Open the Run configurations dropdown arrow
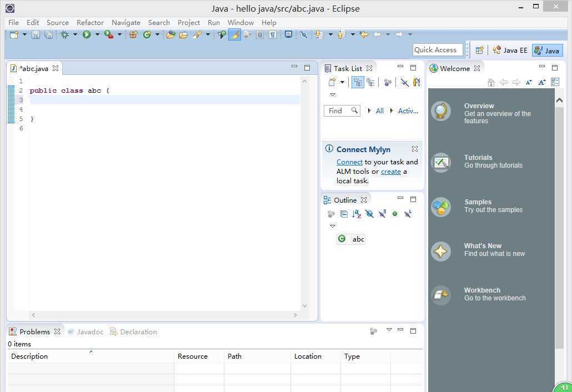 (x=97, y=34)
